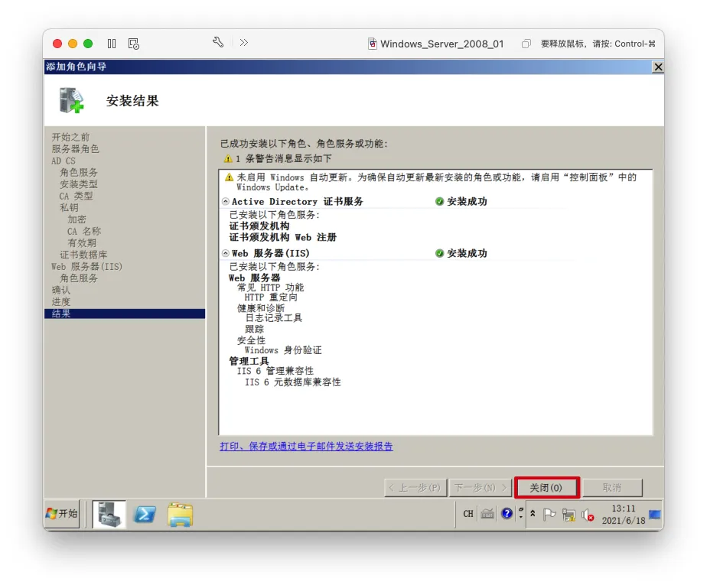Open Server Manager taskbar icon
The width and height of the screenshot is (707, 588).
tap(109, 514)
